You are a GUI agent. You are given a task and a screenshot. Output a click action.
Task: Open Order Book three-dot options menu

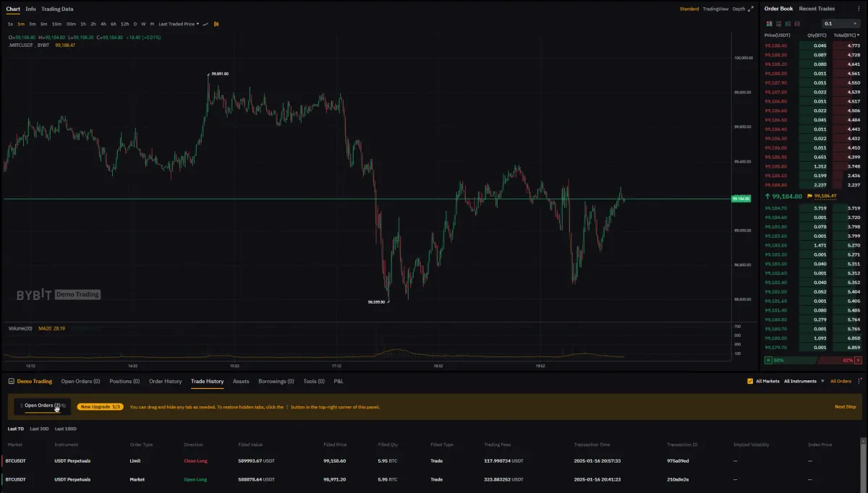[x=859, y=9]
